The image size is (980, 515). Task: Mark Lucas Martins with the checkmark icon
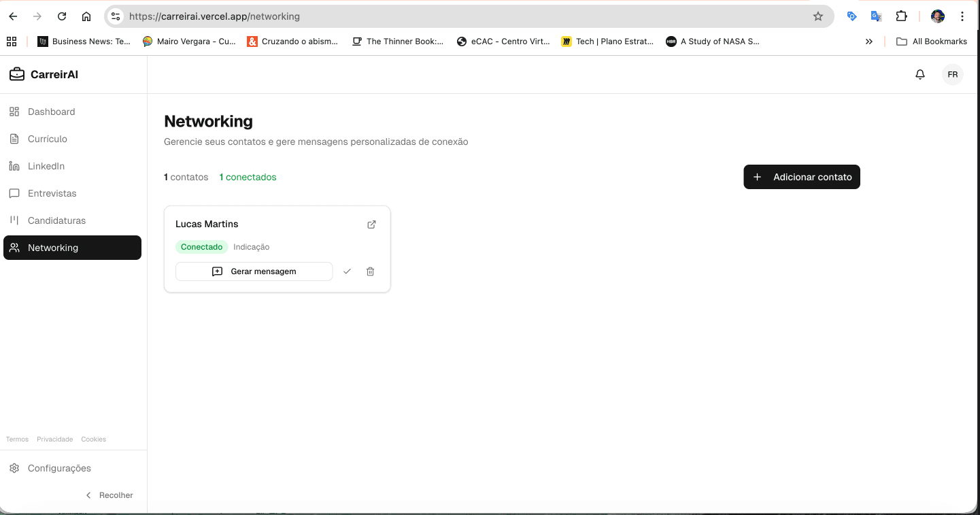348,271
